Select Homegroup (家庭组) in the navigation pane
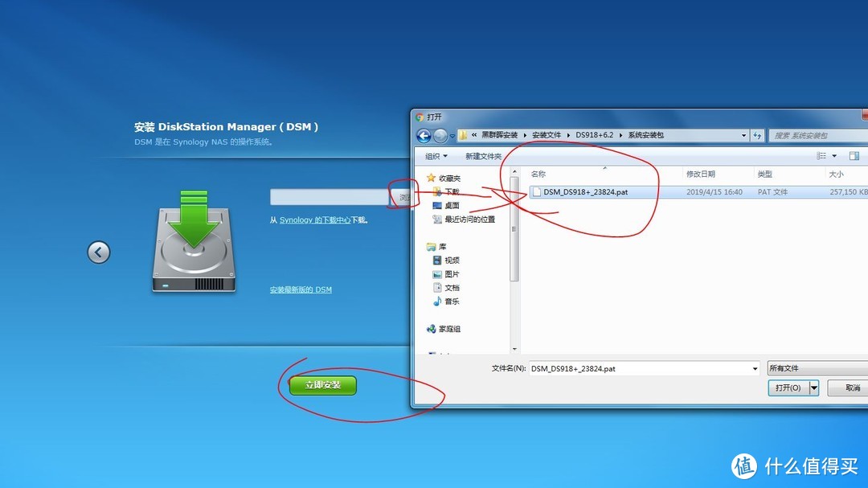 click(x=444, y=329)
